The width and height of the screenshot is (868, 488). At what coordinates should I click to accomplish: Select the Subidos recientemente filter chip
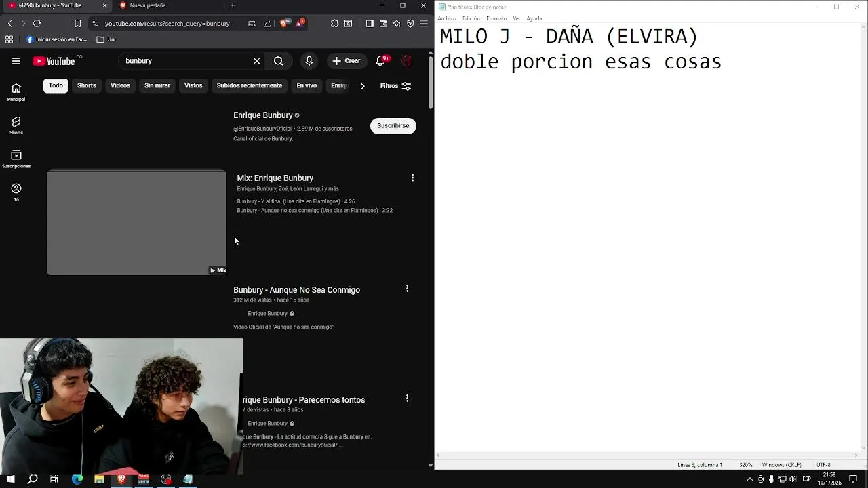(250, 85)
